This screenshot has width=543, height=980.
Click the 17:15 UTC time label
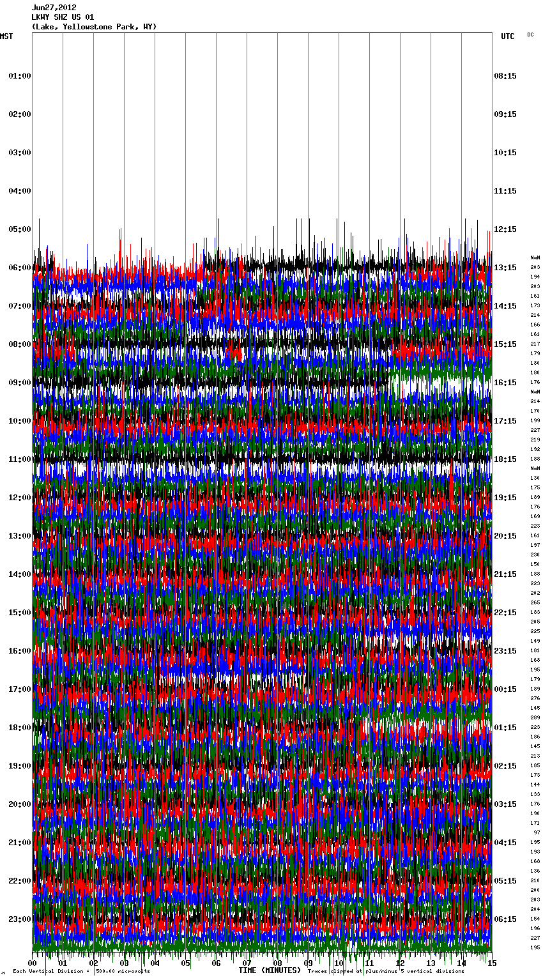point(505,421)
